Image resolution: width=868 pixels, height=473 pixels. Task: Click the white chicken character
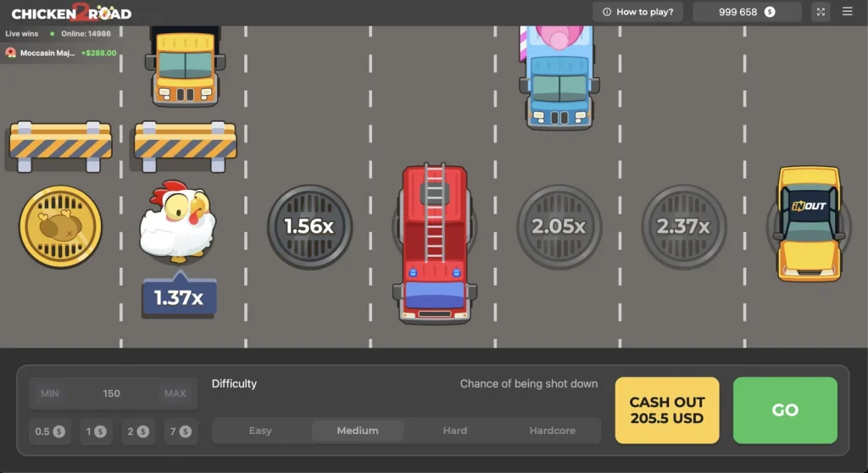coord(177,220)
